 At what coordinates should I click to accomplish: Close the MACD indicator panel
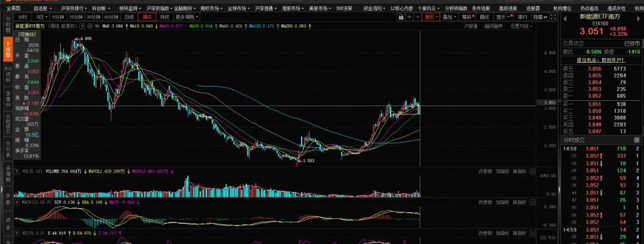[x=532, y=202]
